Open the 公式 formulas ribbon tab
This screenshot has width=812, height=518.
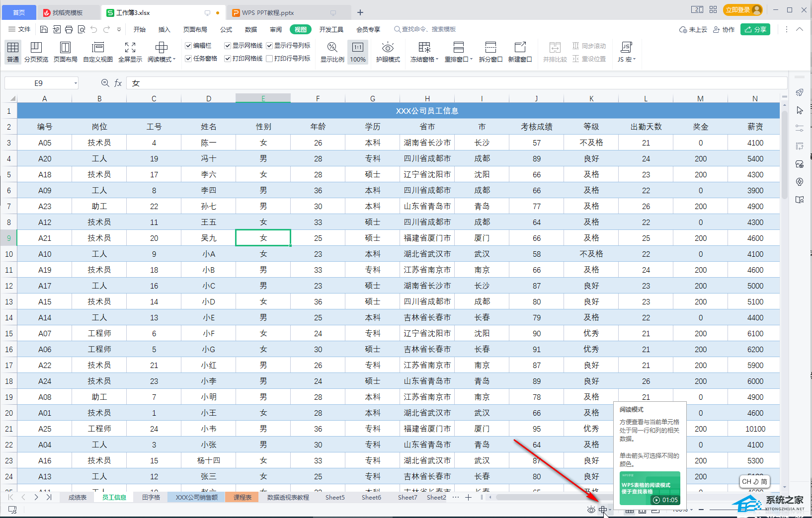(x=226, y=29)
